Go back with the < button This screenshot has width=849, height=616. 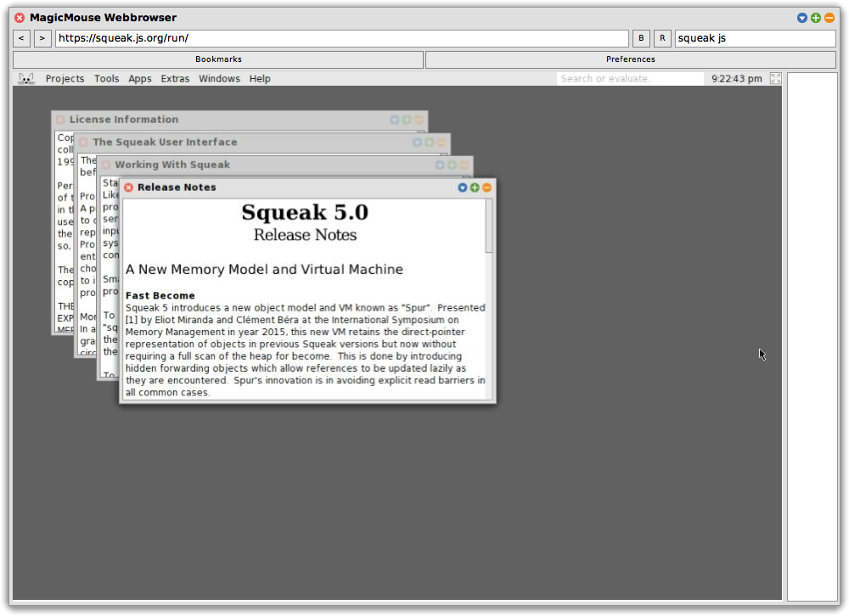(21, 38)
